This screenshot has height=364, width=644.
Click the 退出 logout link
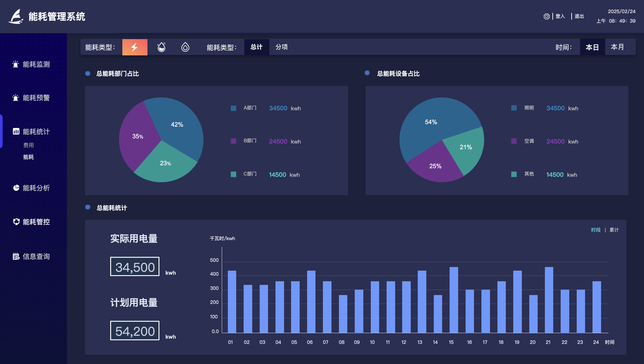pos(579,17)
